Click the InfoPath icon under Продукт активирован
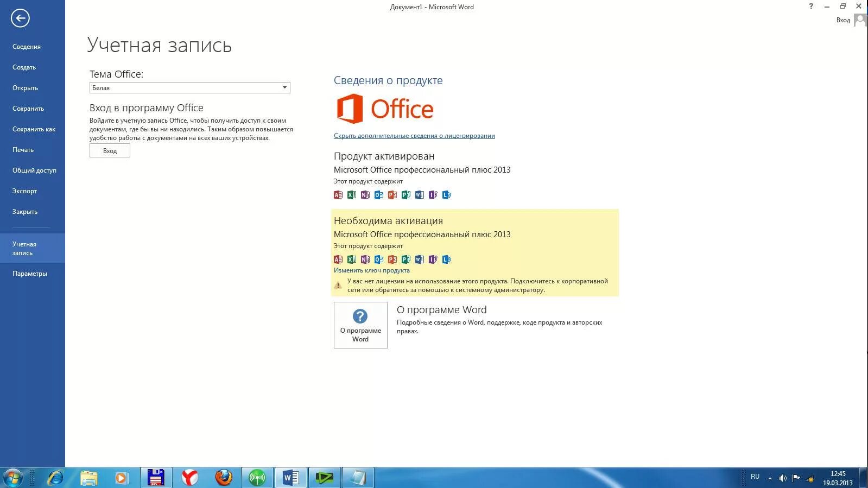 (433, 195)
